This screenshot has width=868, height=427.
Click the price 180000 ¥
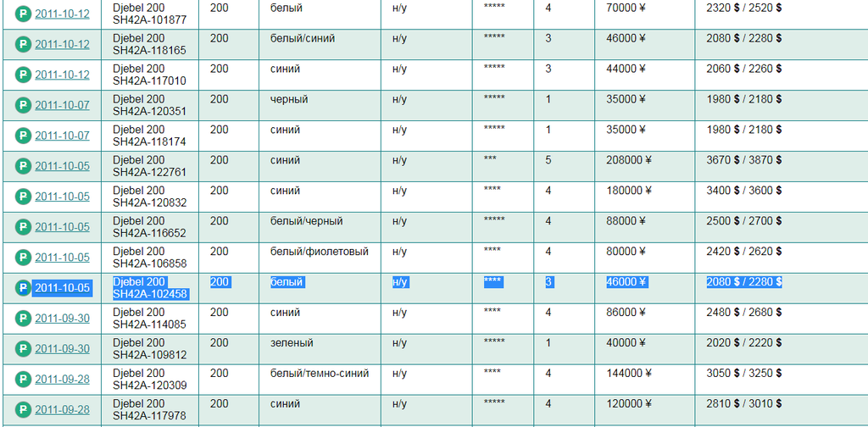(x=629, y=191)
